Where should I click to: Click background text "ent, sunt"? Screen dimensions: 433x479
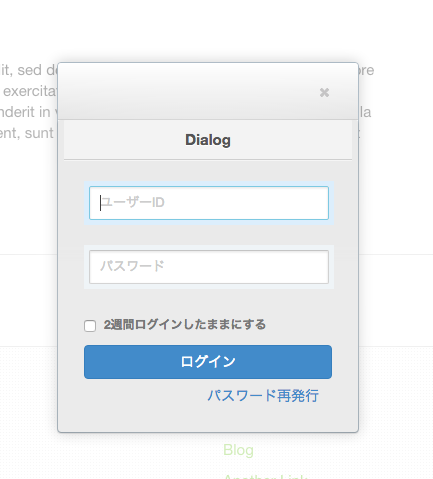click(x=27, y=133)
